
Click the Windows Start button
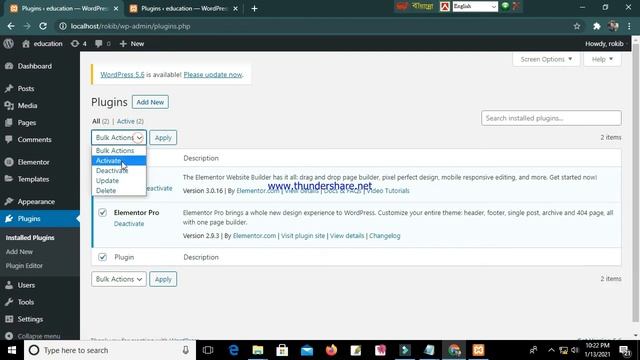pos(12,350)
